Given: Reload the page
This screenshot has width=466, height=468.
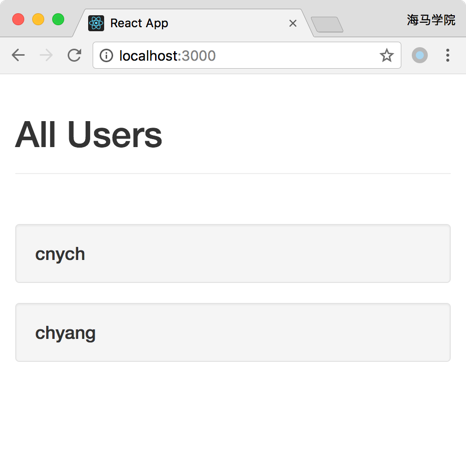Looking at the screenshot, I should click(x=74, y=55).
